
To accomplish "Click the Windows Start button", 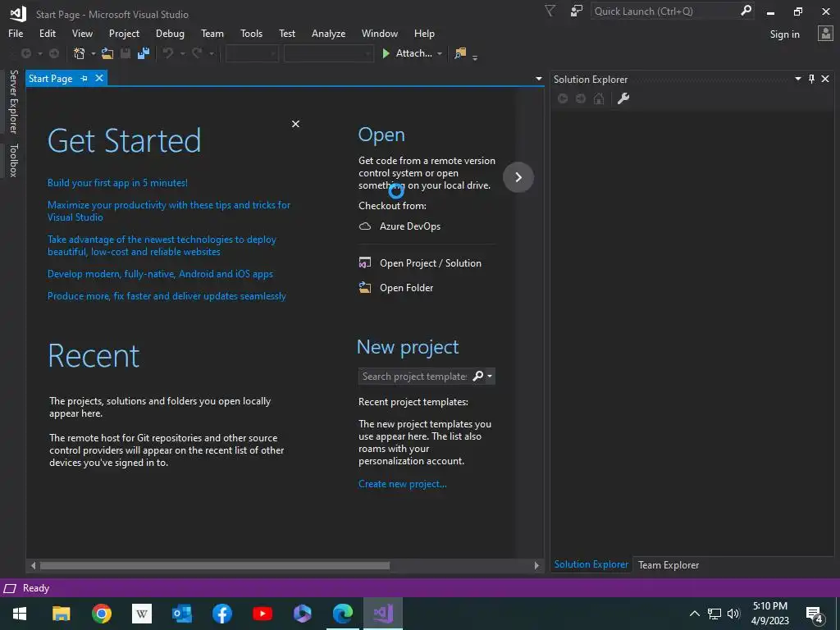I will [20, 614].
